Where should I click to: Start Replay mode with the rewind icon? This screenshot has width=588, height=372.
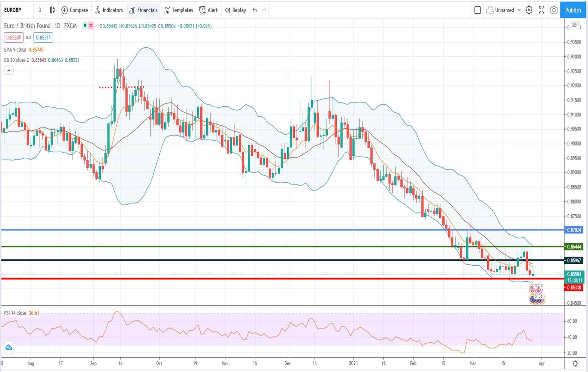point(228,10)
